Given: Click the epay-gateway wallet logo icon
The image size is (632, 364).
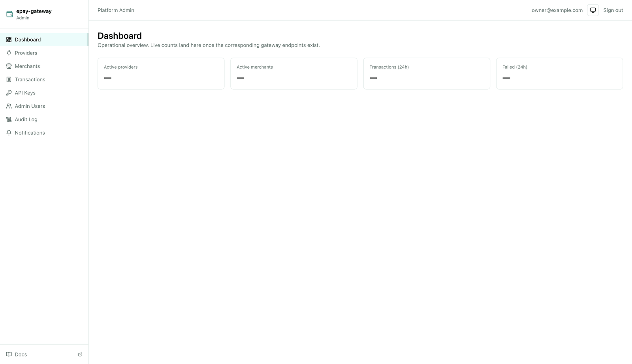Looking at the screenshot, I should coord(9,14).
